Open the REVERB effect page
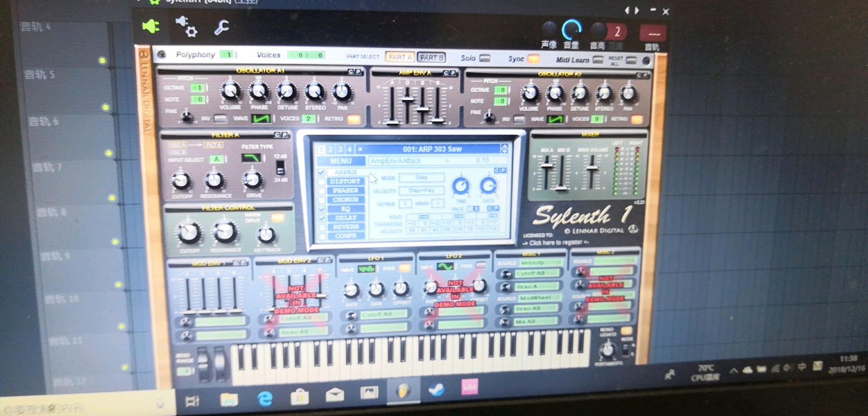 click(346, 227)
